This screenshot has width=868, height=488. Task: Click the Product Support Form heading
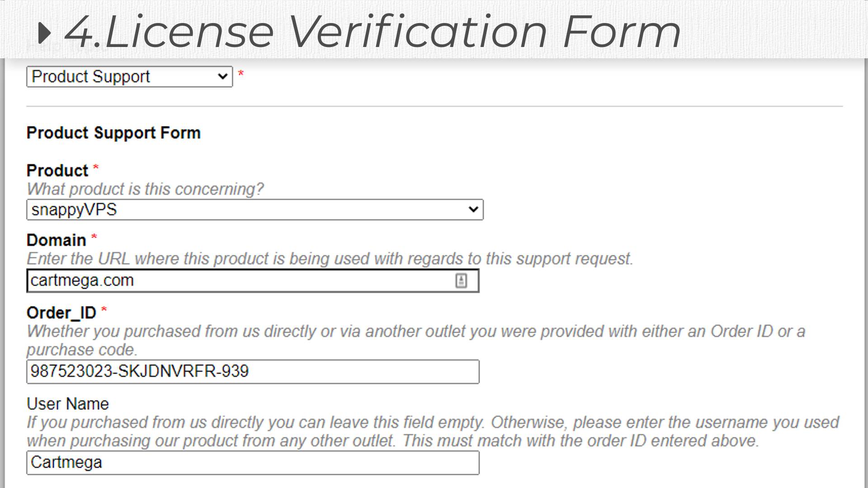tap(113, 132)
